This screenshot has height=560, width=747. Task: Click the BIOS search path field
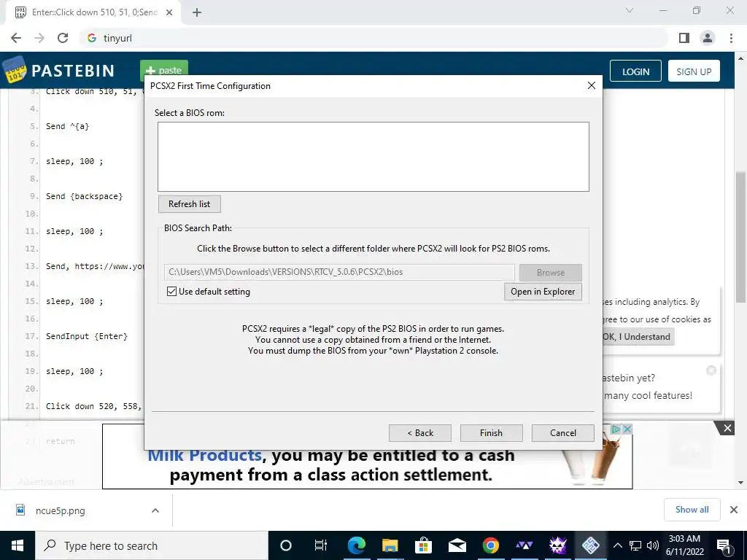click(339, 272)
